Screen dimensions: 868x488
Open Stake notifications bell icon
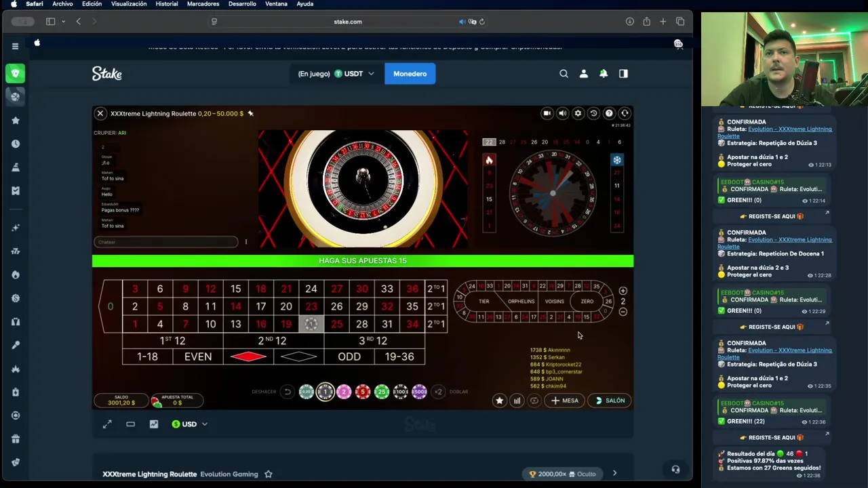tap(604, 73)
